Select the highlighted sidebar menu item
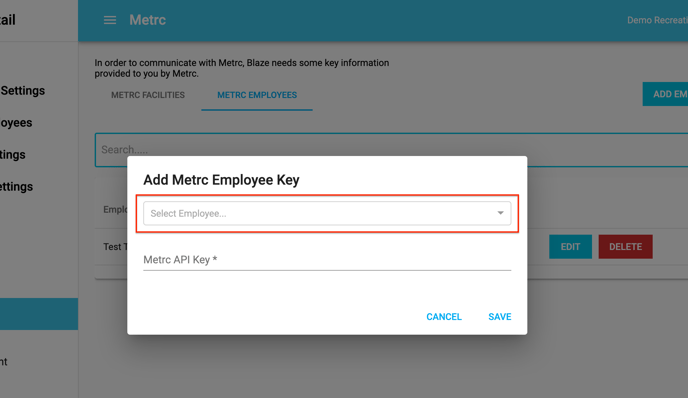 pyautogui.click(x=39, y=314)
